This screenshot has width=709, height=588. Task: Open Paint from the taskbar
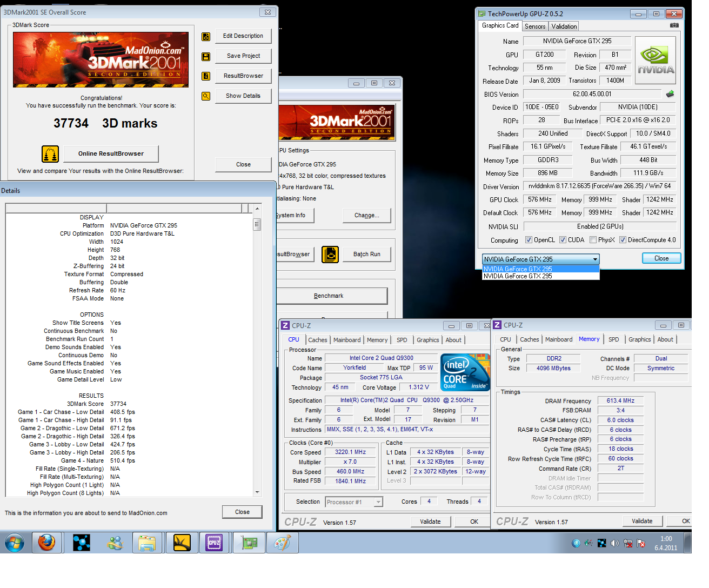[x=282, y=543]
